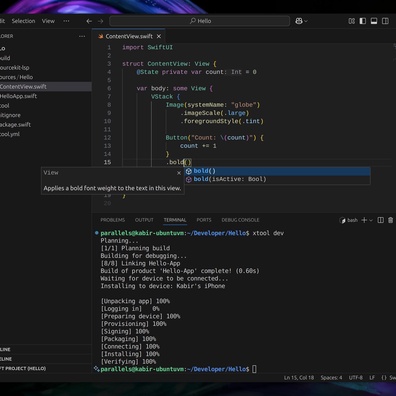Screen dimensions: 396x396
Task: Click the word VStack on line 7
Action: [162, 97]
